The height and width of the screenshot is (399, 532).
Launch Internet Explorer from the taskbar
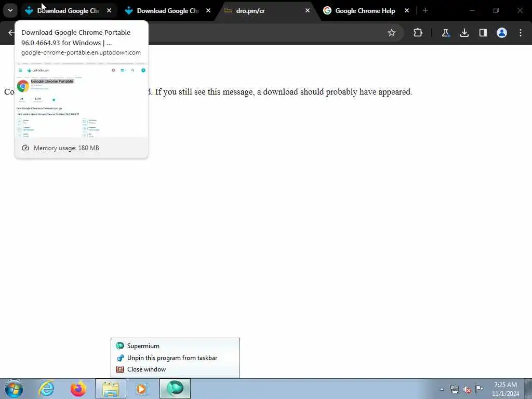(46, 389)
